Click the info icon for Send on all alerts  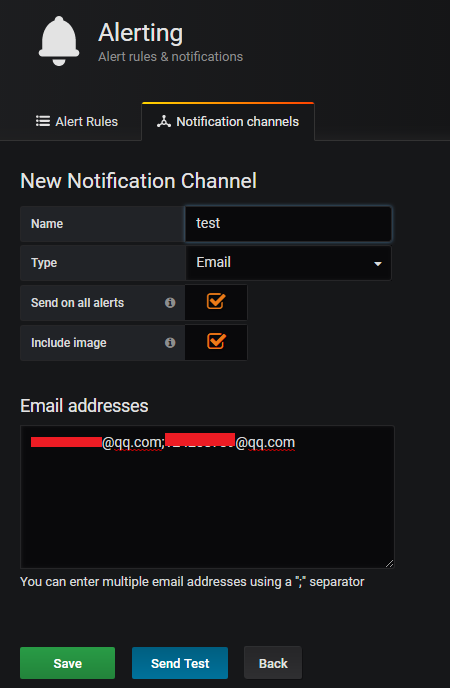point(170,303)
